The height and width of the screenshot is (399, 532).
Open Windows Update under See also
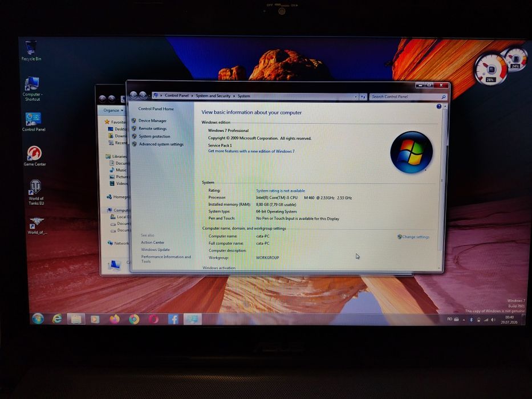pos(155,250)
